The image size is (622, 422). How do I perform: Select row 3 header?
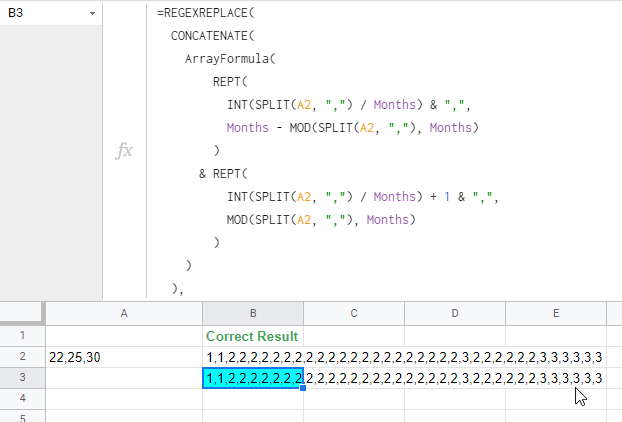coord(23,378)
